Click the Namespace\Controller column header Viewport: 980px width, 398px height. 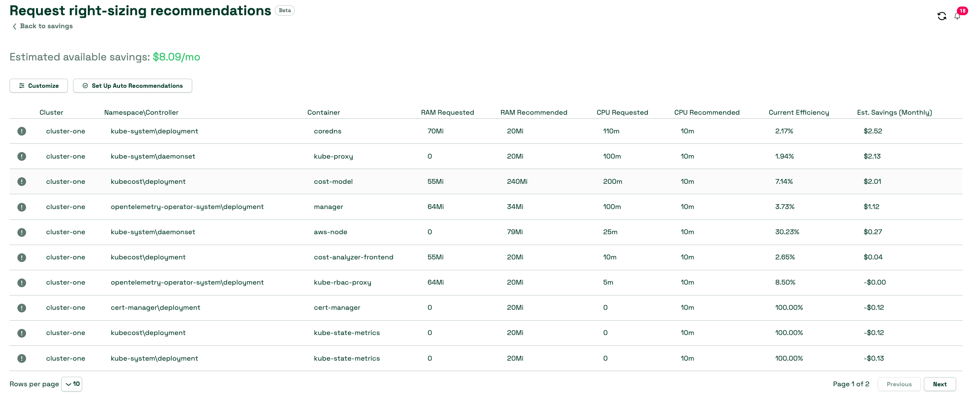[141, 113]
